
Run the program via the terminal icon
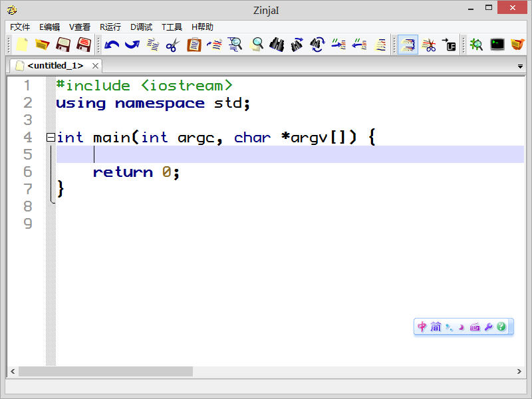[497, 45]
